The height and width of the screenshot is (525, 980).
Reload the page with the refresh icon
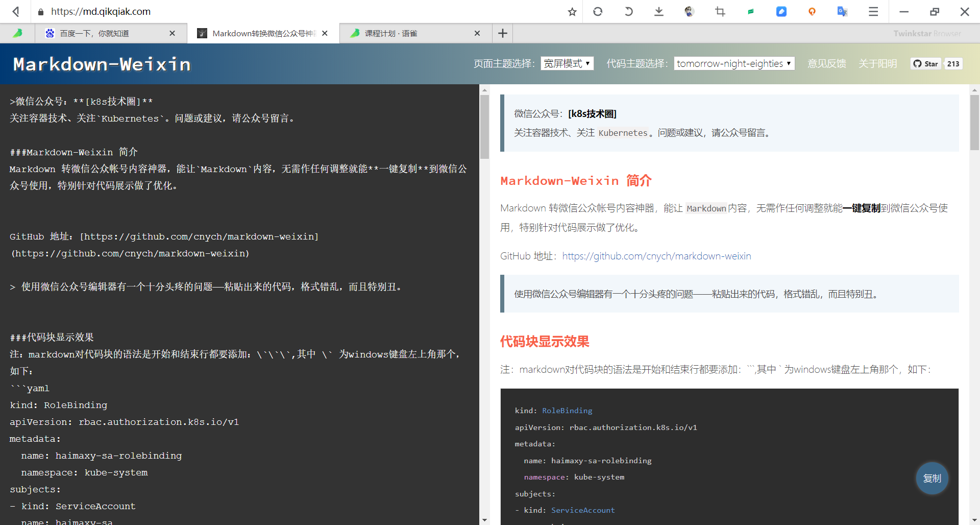[x=598, y=11]
